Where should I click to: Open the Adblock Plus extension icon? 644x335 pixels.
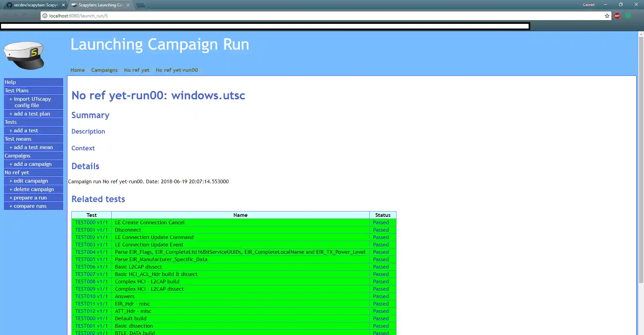(x=617, y=16)
